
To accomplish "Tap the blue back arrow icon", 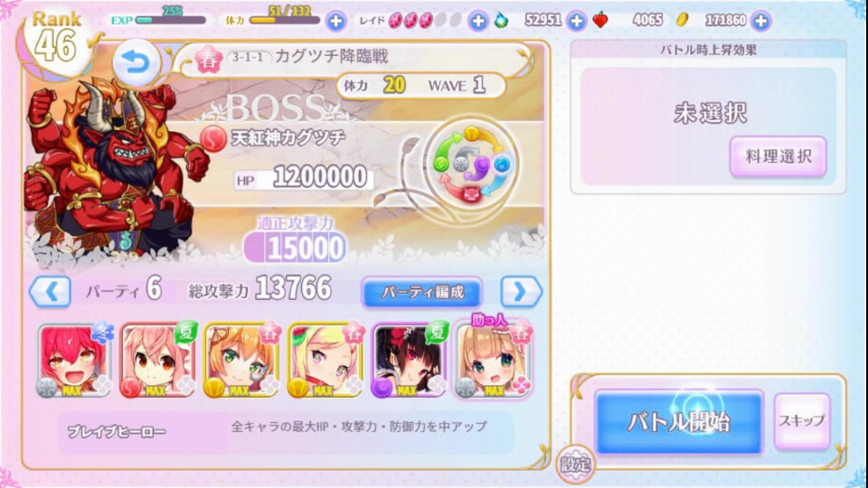I will (x=133, y=64).
